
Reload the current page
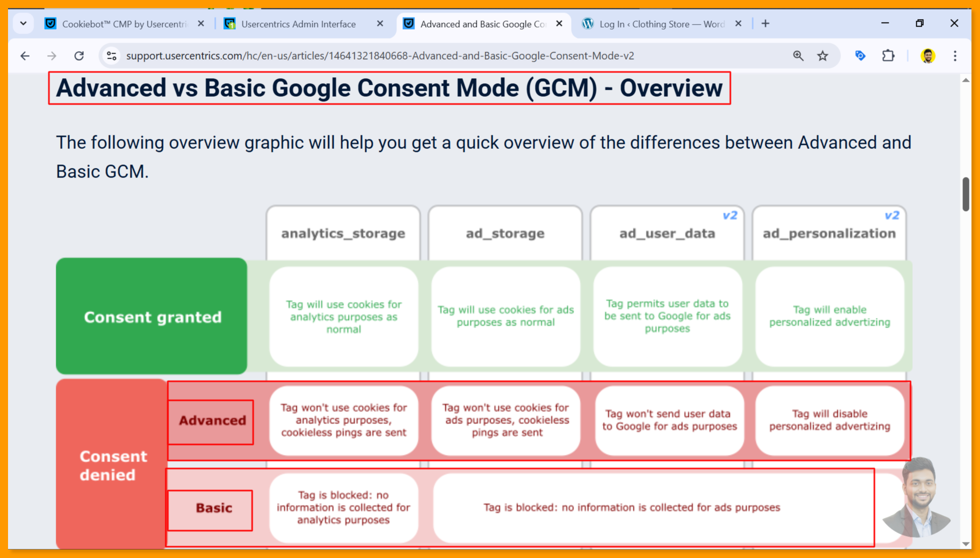click(79, 56)
